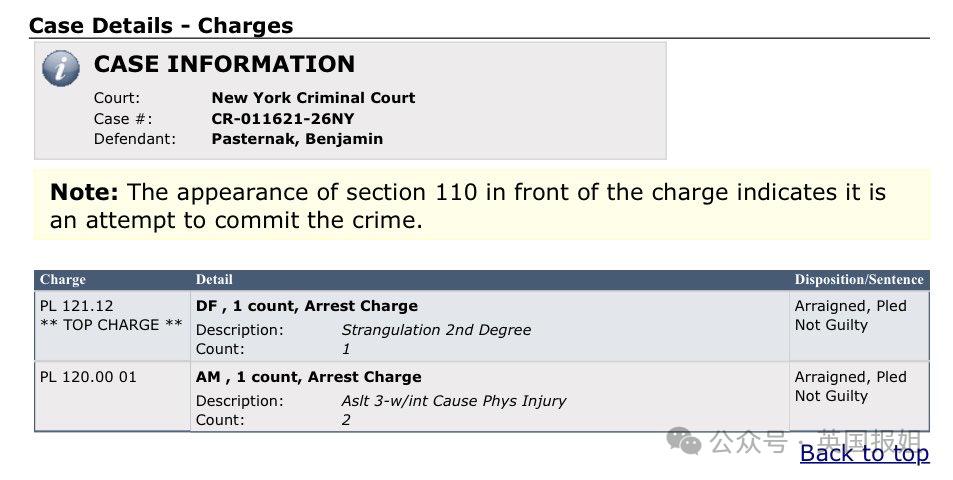Click the DF, 1 count, Arrest Charge detail

click(307, 306)
